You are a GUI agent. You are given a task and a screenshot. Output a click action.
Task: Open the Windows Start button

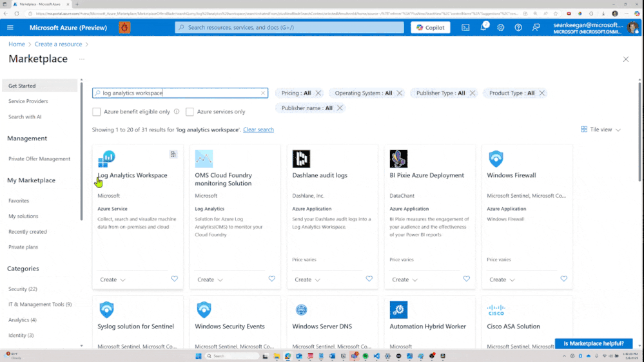pos(199,356)
